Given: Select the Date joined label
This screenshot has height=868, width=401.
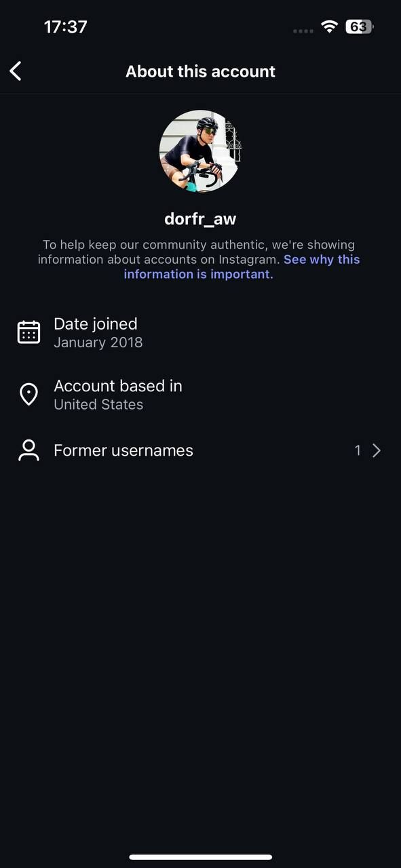Looking at the screenshot, I should pos(96,323).
